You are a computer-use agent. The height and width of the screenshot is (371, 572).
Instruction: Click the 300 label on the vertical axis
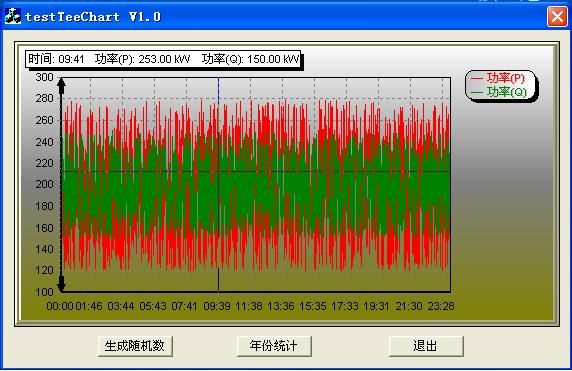pyautogui.click(x=45, y=77)
